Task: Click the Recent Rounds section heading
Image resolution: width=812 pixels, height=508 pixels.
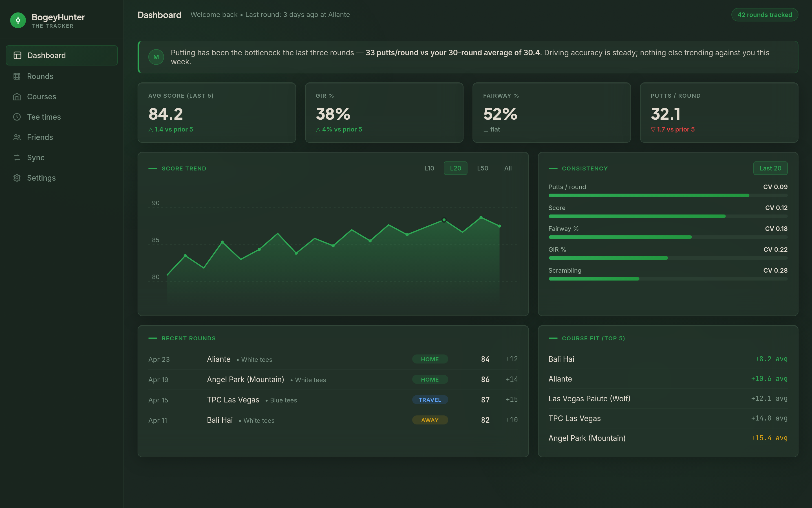Action: click(x=189, y=338)
